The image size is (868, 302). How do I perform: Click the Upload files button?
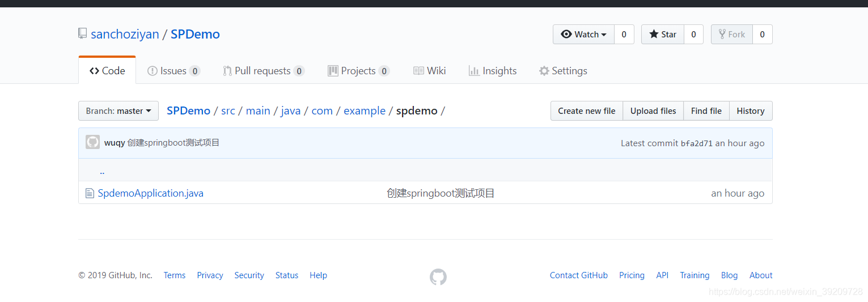tap(653, 111)
